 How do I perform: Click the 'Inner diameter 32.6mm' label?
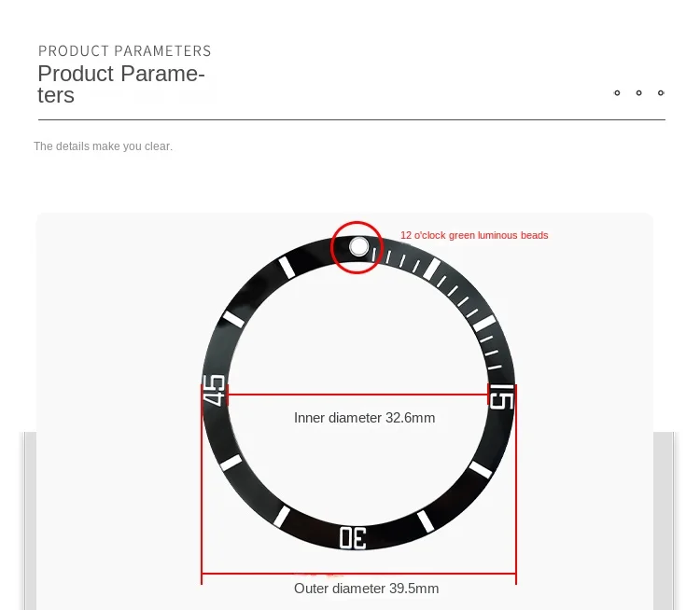click(364, 418)
